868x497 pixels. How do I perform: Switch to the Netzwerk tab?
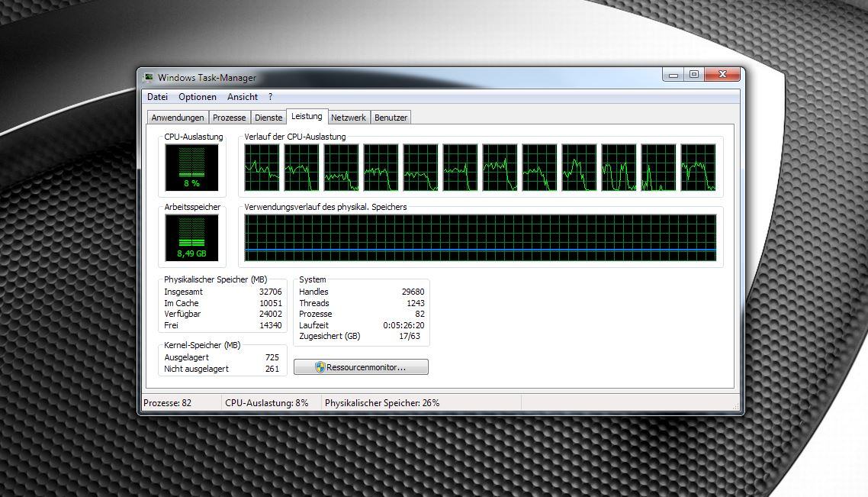[x=349, y=118]
